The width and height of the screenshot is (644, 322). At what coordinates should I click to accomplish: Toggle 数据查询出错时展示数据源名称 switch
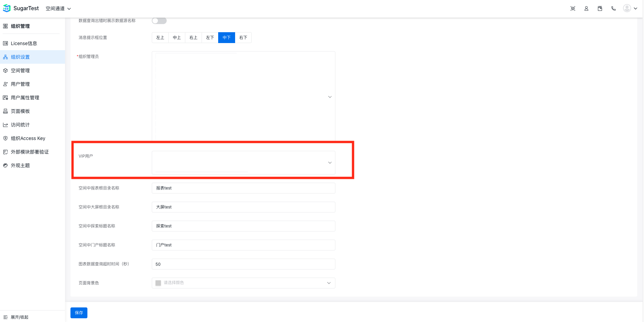point(159,21)
